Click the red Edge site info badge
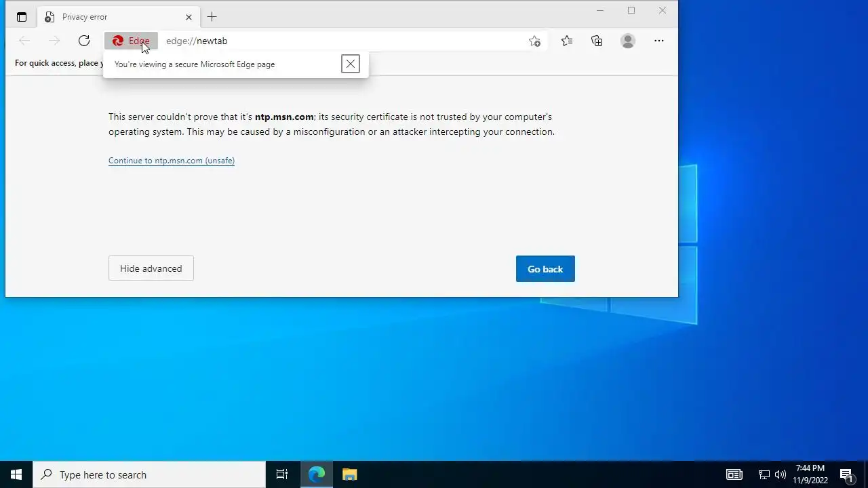 pyautogui.click(x=131, y=41)
